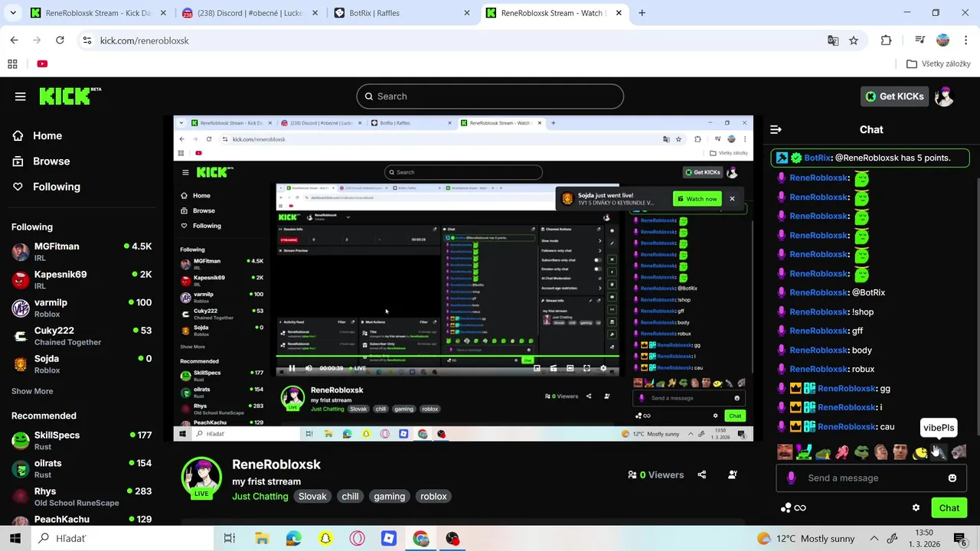980x551 pixels.
Task: Insert the yellow bee emote
Action: coord(920,452)
